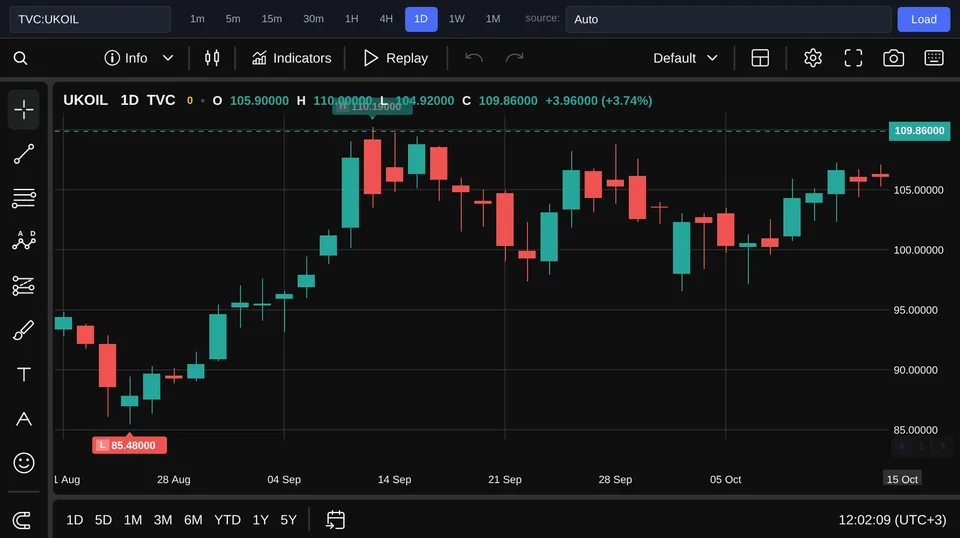Select the 1D timeframe tab
This screenshot has width=960, height=538.
(x=421, y=19)
